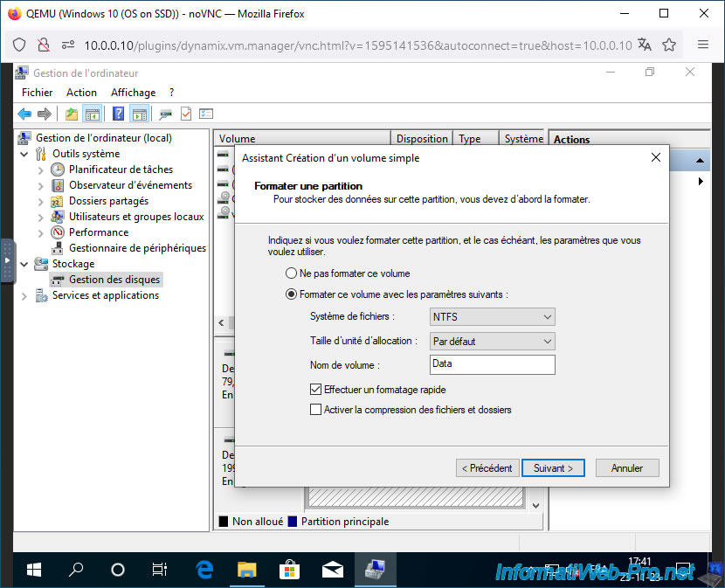Open the Taille d'unité d'allocation dropdown
The width and height of the screenshot is (725, 588).
[492, 342]
